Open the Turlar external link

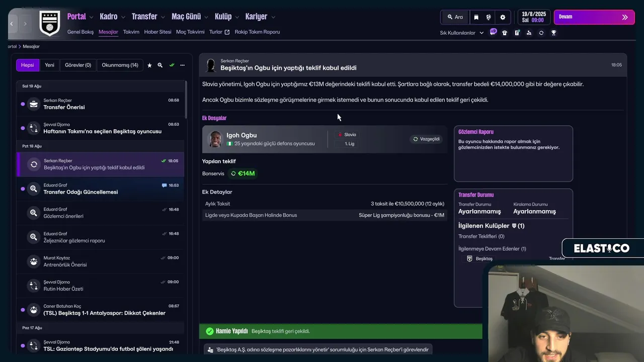pos(219,32)
